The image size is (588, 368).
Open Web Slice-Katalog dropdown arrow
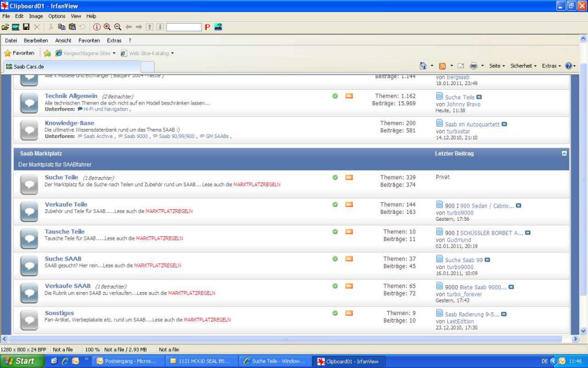tap(172, 53)
